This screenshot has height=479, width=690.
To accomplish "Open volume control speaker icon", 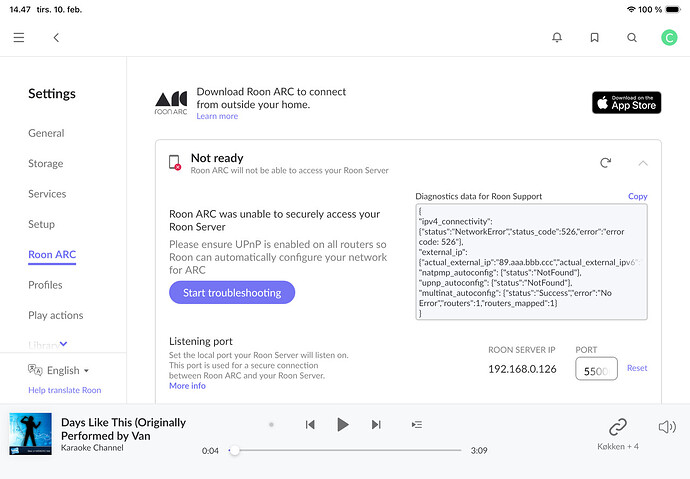I will [x=667, y=427].
